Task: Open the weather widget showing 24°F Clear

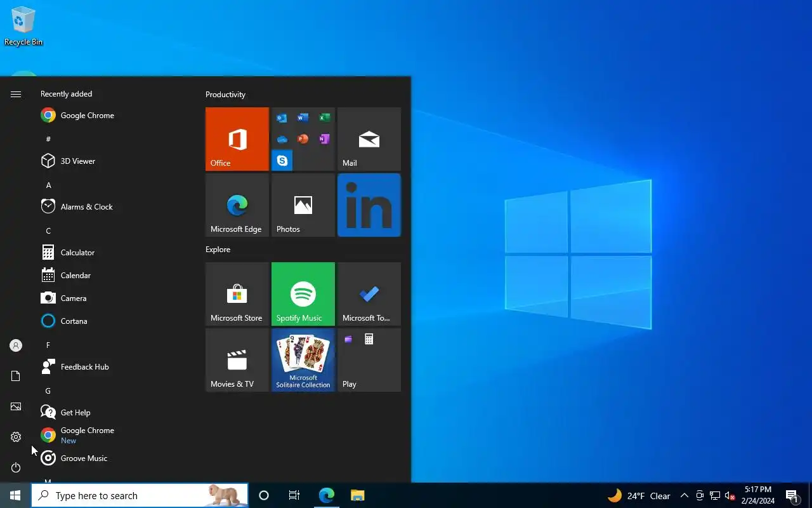Action: tap(639, 496)
